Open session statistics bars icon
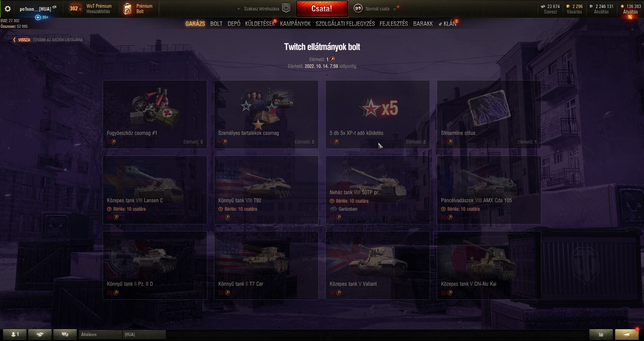The height and width of the screenshot is (341, 644). point(601,334)
